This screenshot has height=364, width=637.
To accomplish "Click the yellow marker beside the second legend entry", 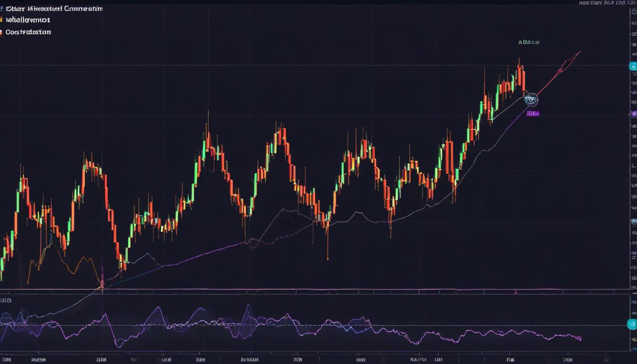I will pos(1,20).
